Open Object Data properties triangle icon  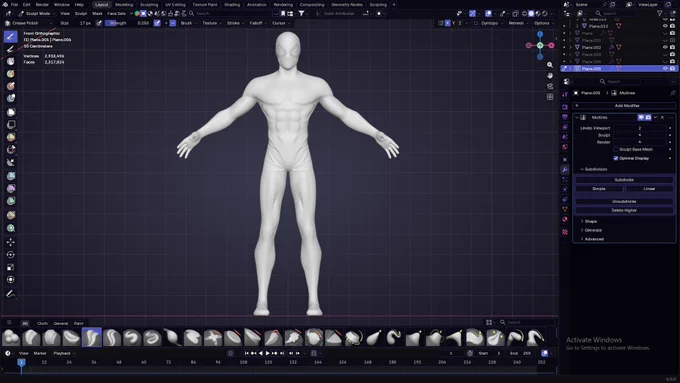pyautogui.click(x=565, y=209)
